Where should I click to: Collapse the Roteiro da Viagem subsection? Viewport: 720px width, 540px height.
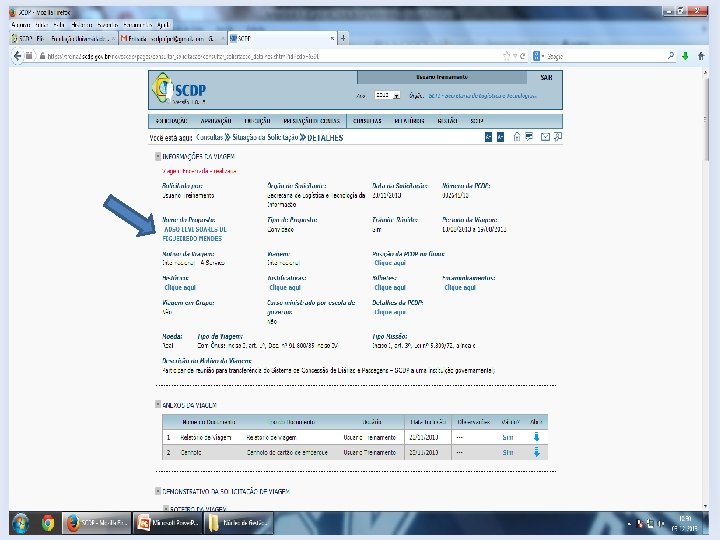tap(166, 508)
